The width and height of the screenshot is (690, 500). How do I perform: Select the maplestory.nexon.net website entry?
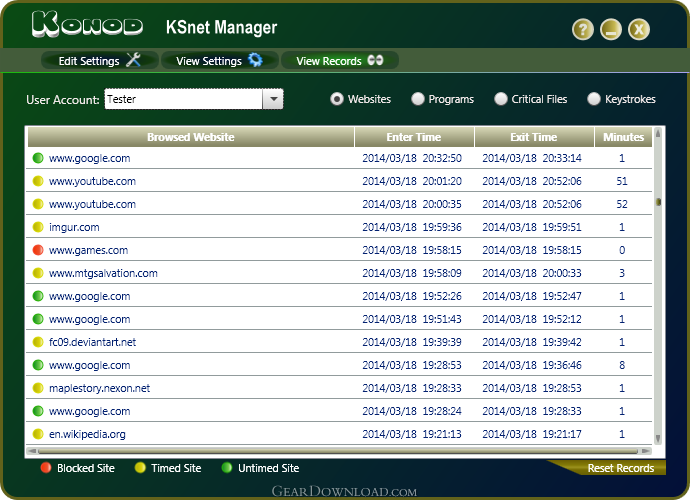click(x=99, y=388)
